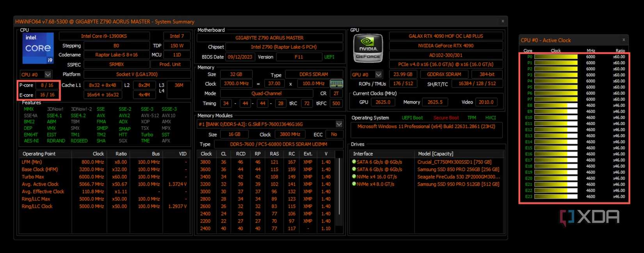Click the P0 core clock bar

click(556, 57)
